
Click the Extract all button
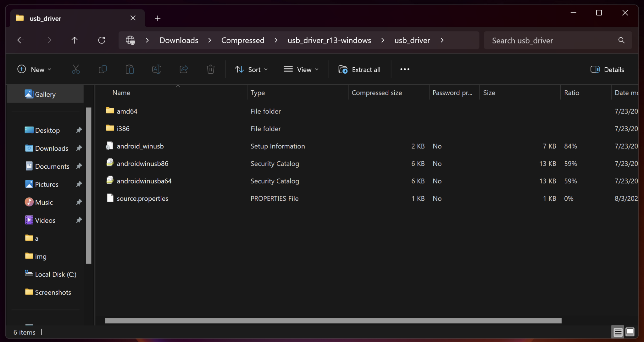[x=359, y=70]
